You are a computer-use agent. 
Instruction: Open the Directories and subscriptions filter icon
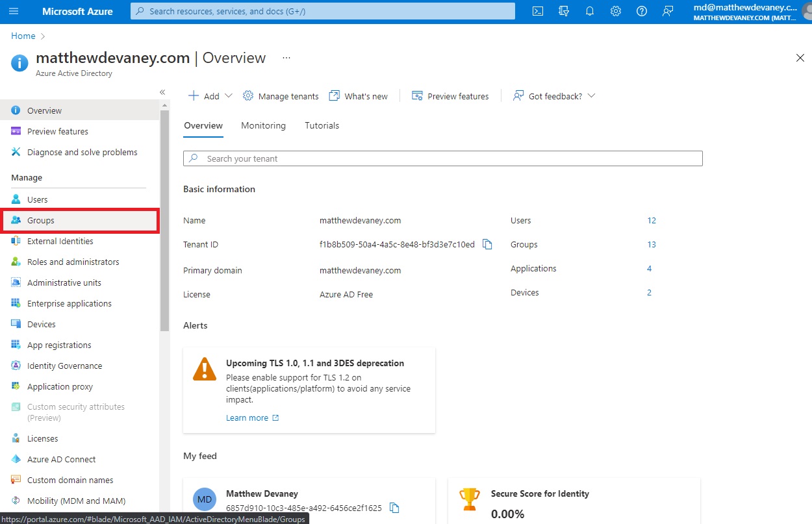(564, 11)
